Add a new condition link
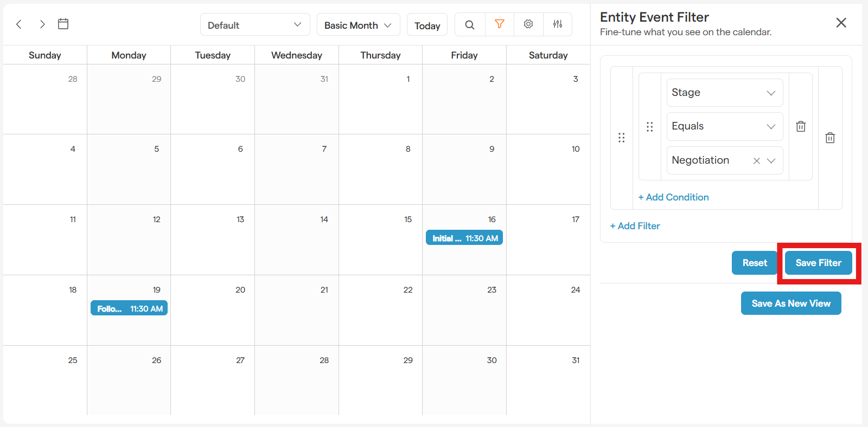The width and height of the screenshot is (868, 427). pyautogui.click(x=674, y=197)
